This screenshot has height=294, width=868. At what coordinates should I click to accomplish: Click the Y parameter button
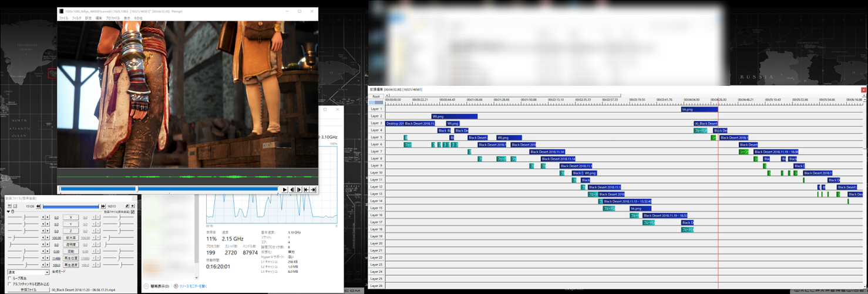coord(71,224)
